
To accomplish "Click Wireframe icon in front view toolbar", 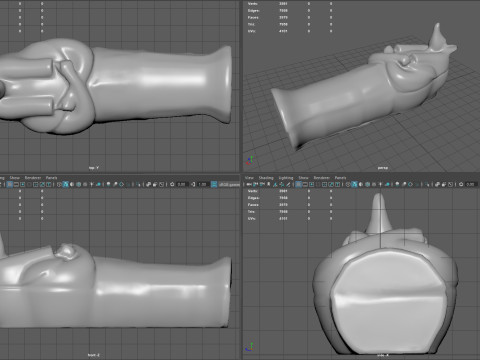I will click(x=59, y=184).
